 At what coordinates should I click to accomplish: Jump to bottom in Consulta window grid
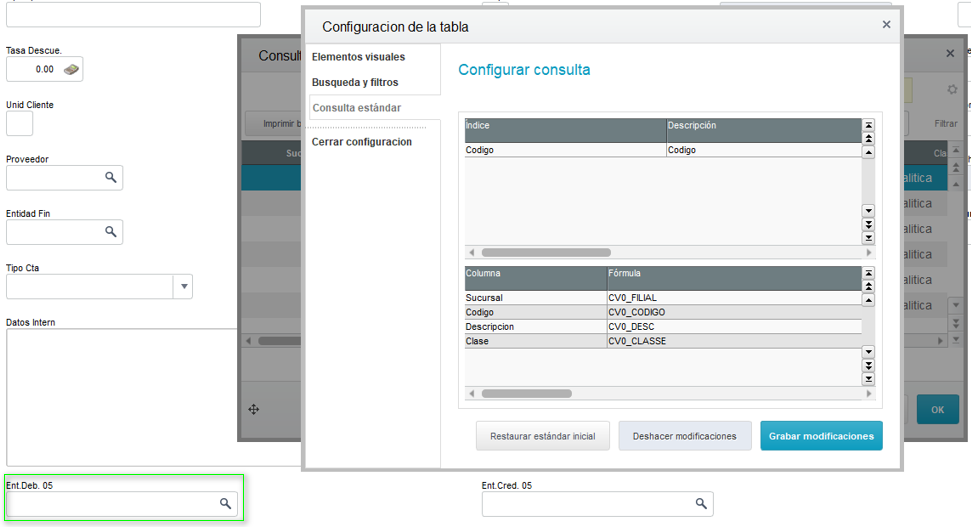coord(956,339)
